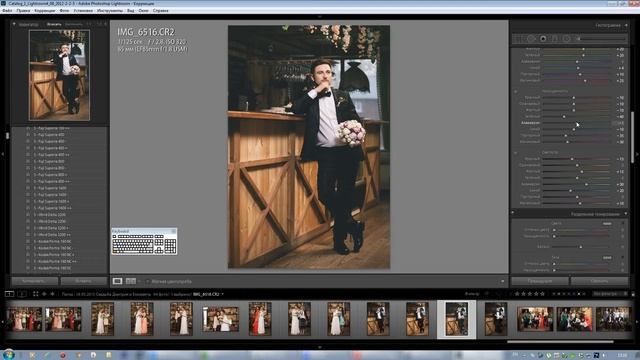Apply preset S - Fuji Superia 1600 ++
The height and width of the screenshot is (360, 640).
[x=52, y=208]
